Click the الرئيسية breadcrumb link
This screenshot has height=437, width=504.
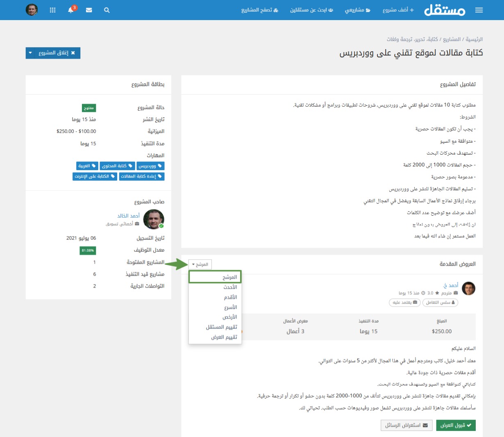point(474,39)
